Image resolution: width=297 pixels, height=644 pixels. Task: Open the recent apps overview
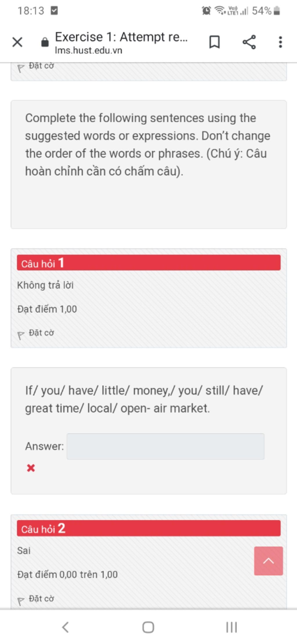(x=231, y=627)
